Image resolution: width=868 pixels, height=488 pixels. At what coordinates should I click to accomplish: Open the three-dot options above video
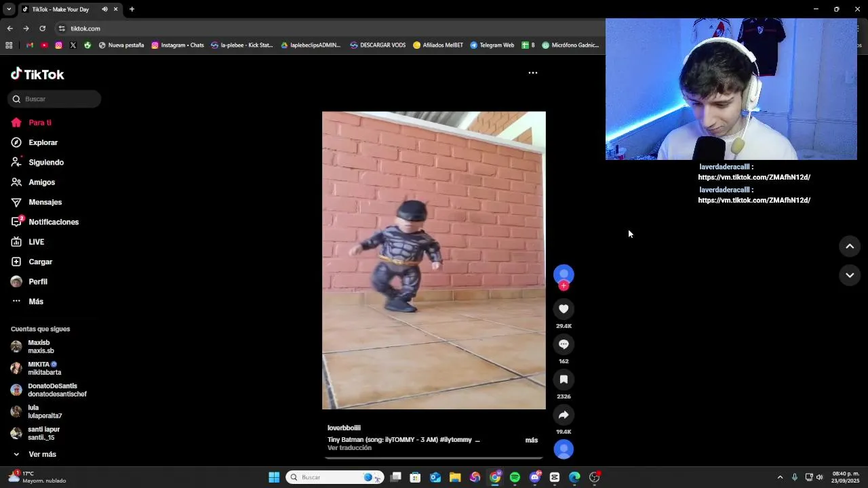click(x=533, y=73)
